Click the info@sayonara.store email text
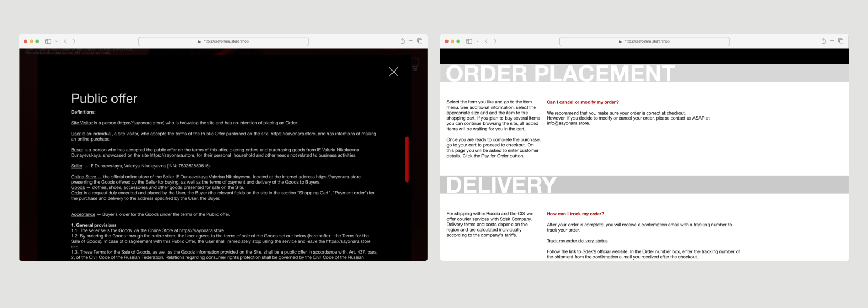The image size is (868, 308). [568, 123]
